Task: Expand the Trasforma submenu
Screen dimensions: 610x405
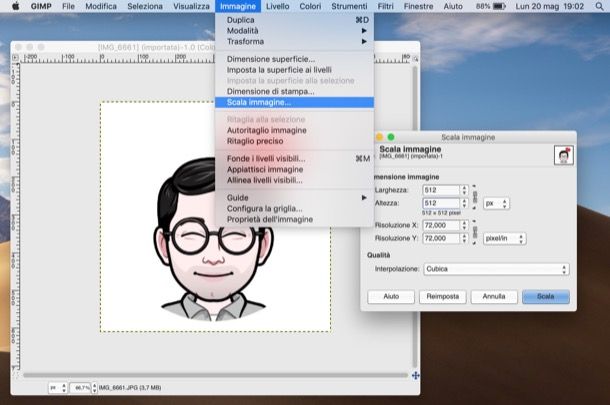Action: 294,42
